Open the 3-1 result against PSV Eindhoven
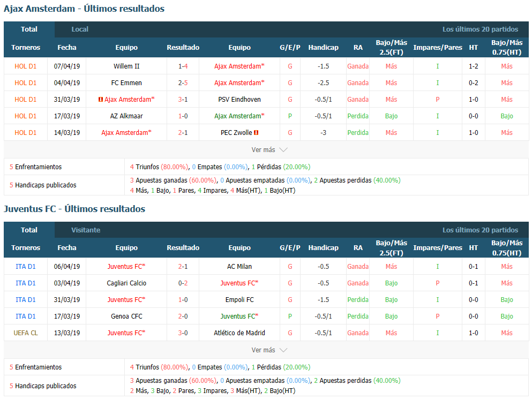The height and width of the screenshot is (400, 532). 183,99
